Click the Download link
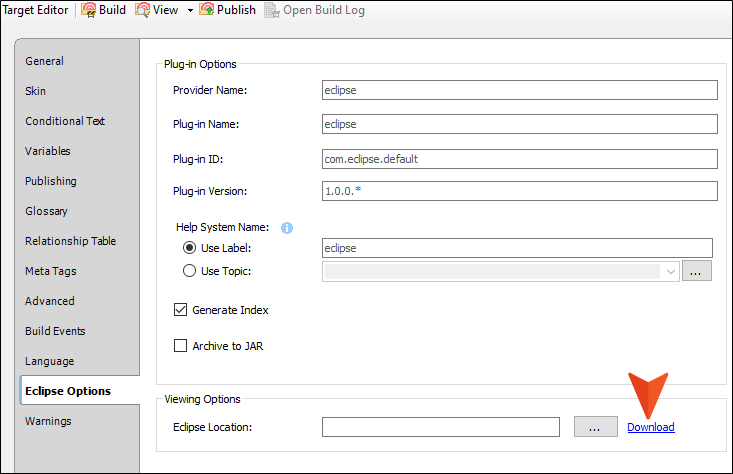Screen dimensions: 733x474 (651, 427)
